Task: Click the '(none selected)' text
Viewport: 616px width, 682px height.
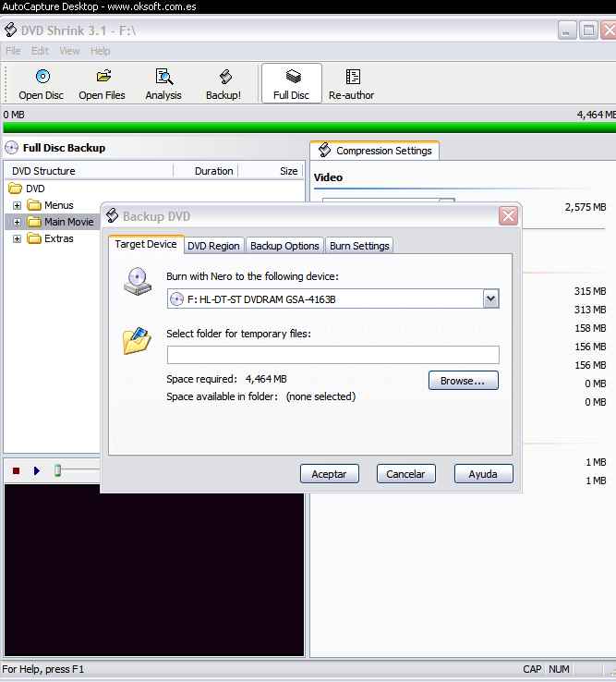Action: point(320,396)
